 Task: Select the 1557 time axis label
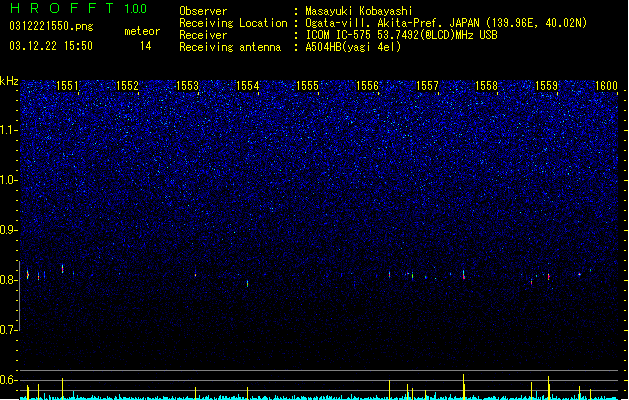point(427,86)
